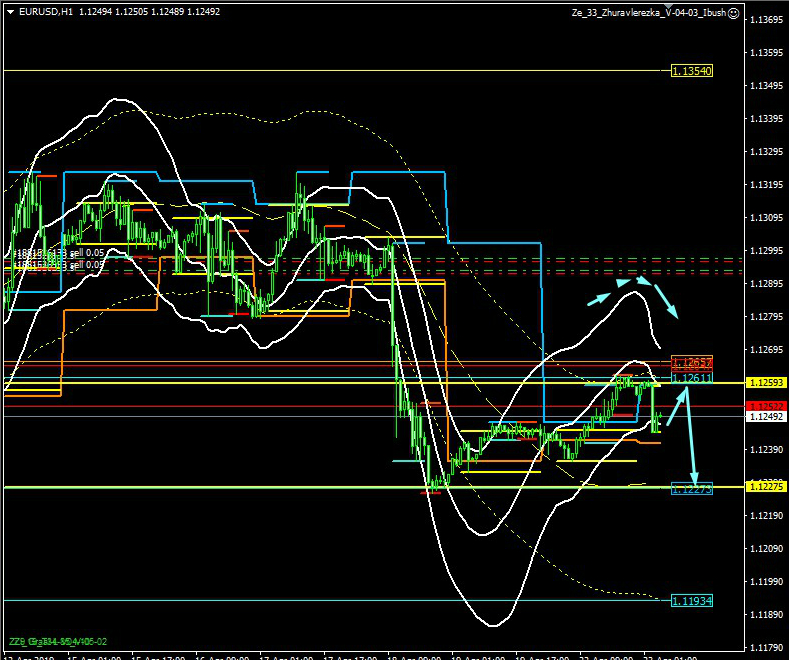789x660 pixels.
Task: Click the expert advisor smiley face icon
Action: [734, 13]
